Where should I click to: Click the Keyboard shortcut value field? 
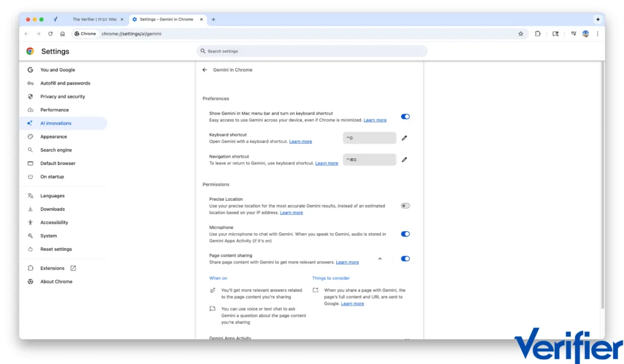369,138
